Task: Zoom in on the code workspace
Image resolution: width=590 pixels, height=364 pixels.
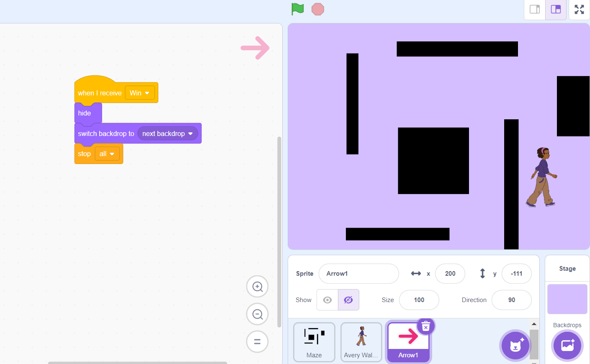Action: coord(257,287)
